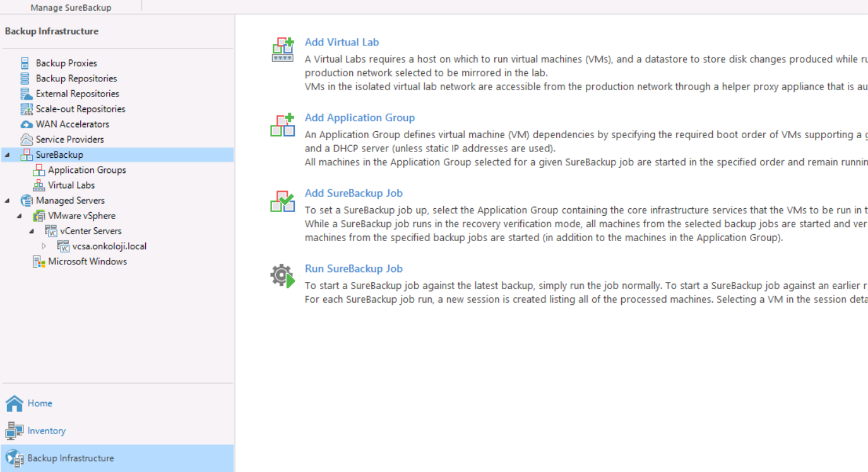Collapse the VMware vSphere node
The image size is (868, 472).
pyautogui.click(x=20, y=216)
